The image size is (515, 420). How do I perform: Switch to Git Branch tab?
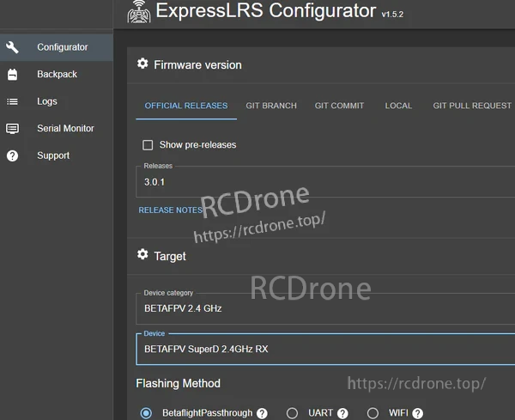click(271, 106)
